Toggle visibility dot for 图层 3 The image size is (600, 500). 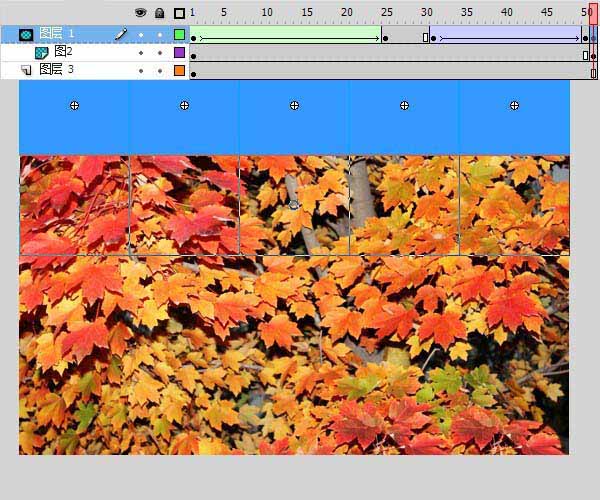coord(141,71)
